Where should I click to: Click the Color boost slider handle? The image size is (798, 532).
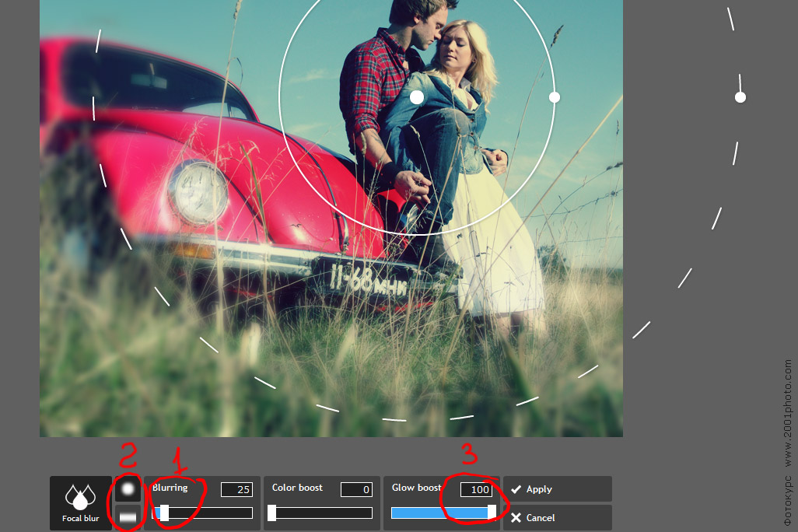click(272, 513)
